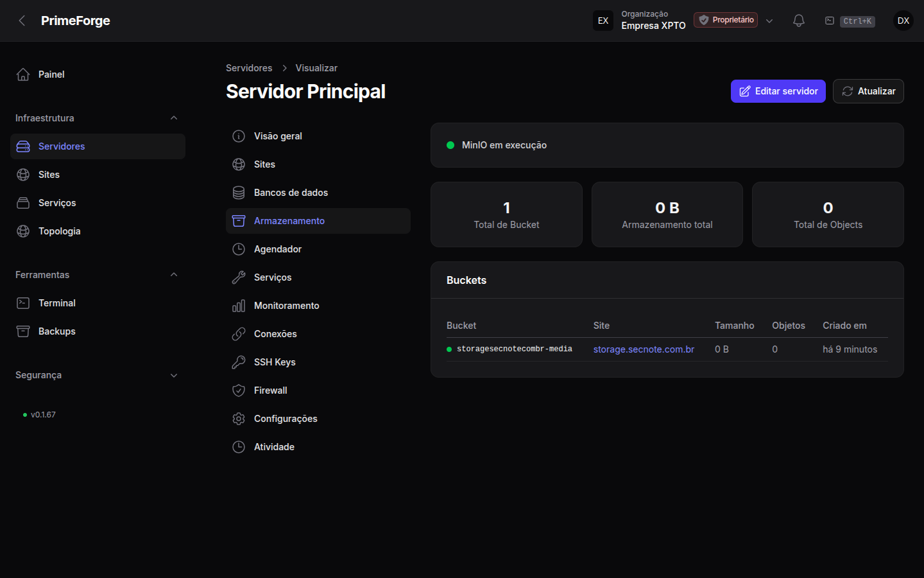The image size is (924, 578).
Task: Click the MinIO em execução status text
Action: (504, 145)
